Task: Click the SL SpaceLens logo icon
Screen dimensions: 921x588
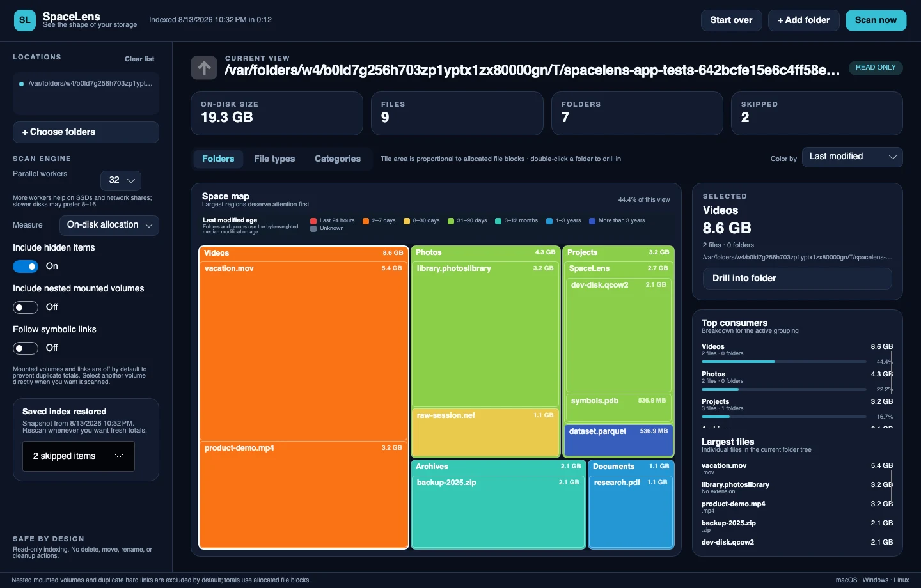Action: click(25, 20)
